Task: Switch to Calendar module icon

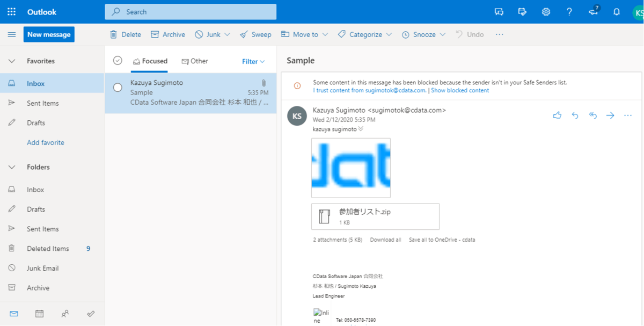Action: point(39,314)
